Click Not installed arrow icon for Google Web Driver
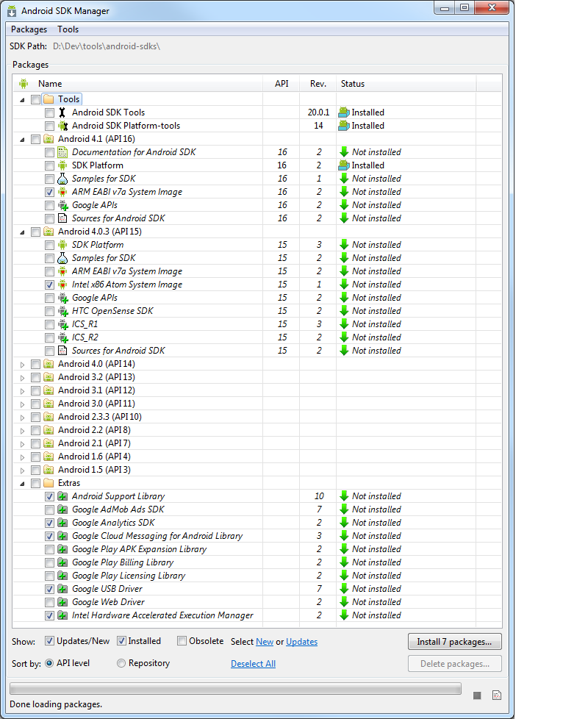 pos(344,602)
